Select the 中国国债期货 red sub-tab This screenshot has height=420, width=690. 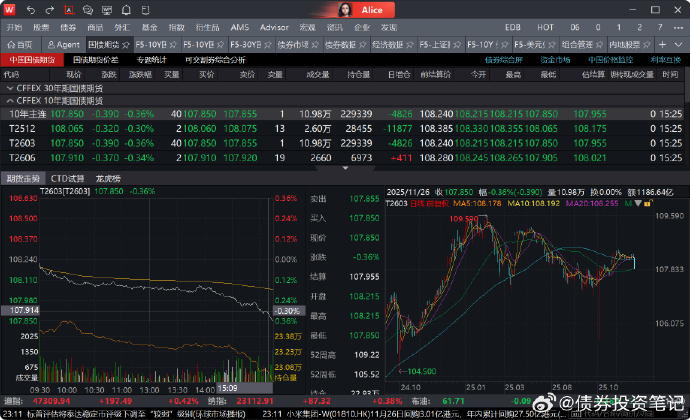[32, 60]
